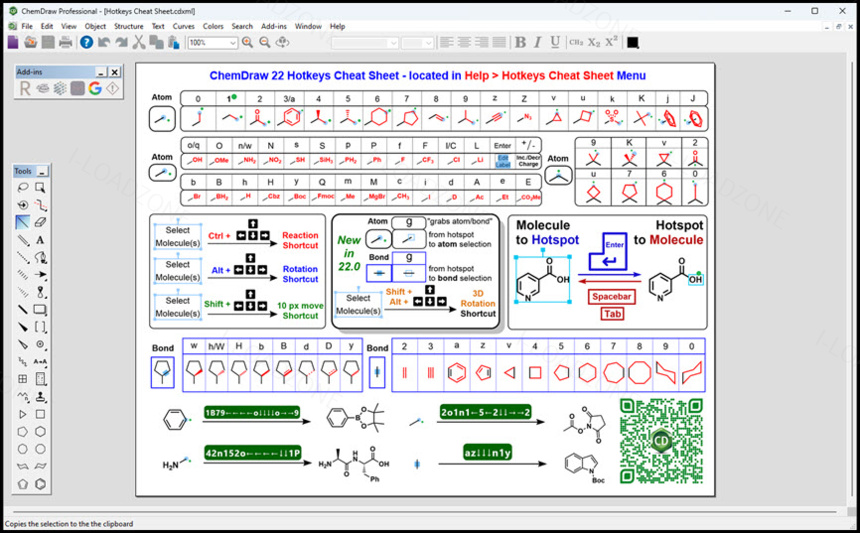Open the font size dropdown
Viewport: 860px width, 533px height.
pyautogui.click(x=417, y=43)
